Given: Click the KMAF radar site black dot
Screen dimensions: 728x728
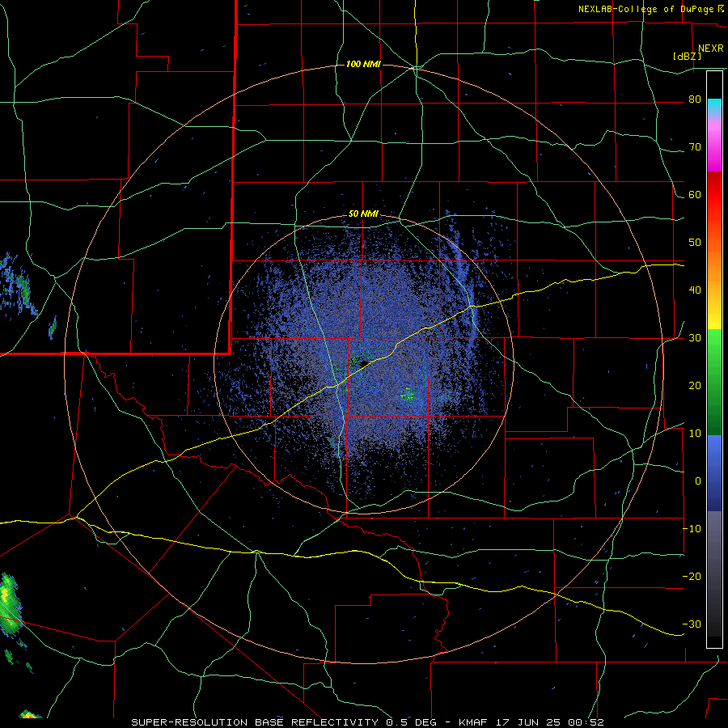Looking at the screenshot, I should [x=364, y=363].
